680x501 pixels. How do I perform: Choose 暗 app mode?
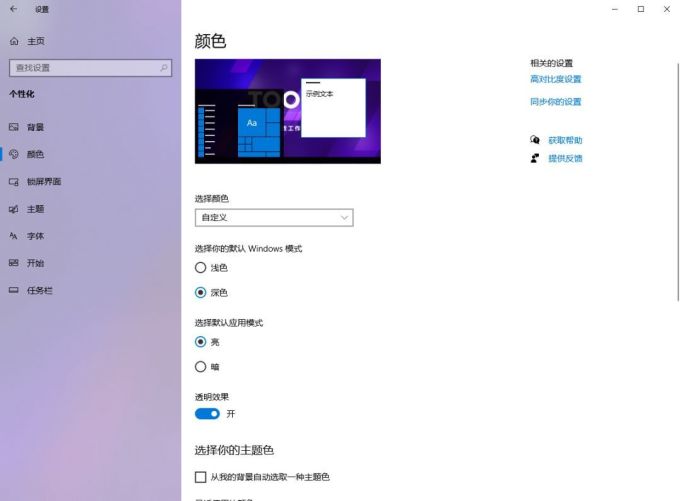[200, 367]
